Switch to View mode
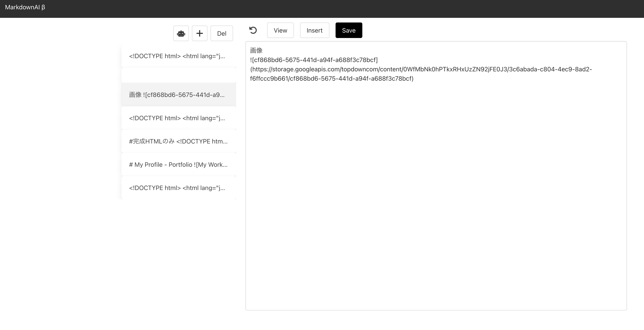This screenshot has width=644, height=330. [280, 30]
